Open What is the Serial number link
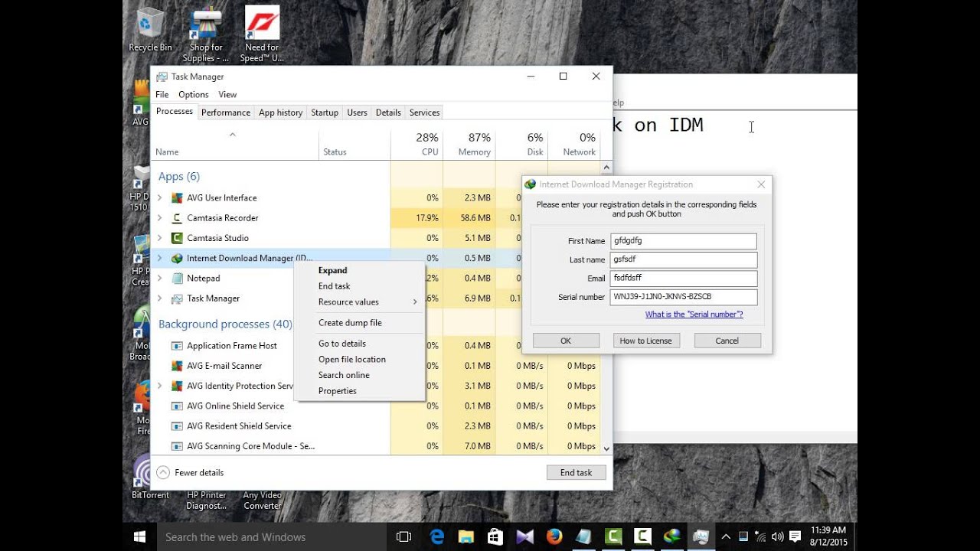This screenshot has height=551, width=980. (694, 315)
